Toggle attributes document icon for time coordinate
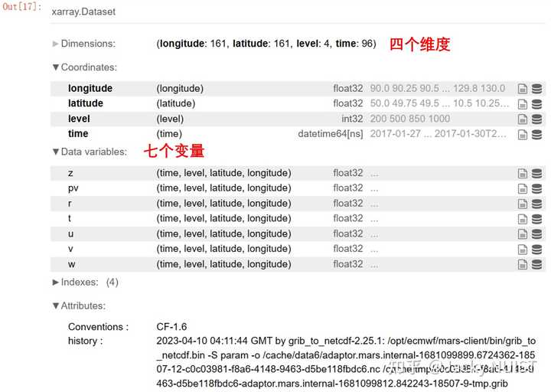The image size is (551, 392). click(523, 134)
